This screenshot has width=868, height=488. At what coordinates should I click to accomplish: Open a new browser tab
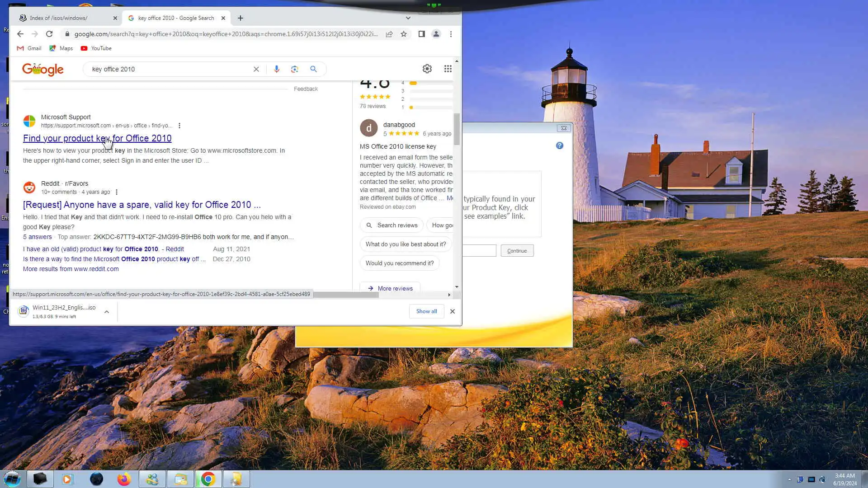241,18
